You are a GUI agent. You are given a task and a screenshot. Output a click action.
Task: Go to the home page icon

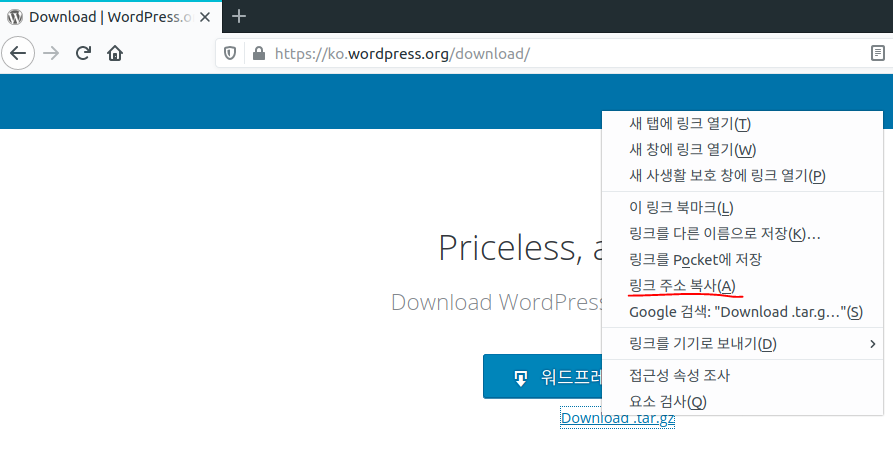[x=115, y=54]
